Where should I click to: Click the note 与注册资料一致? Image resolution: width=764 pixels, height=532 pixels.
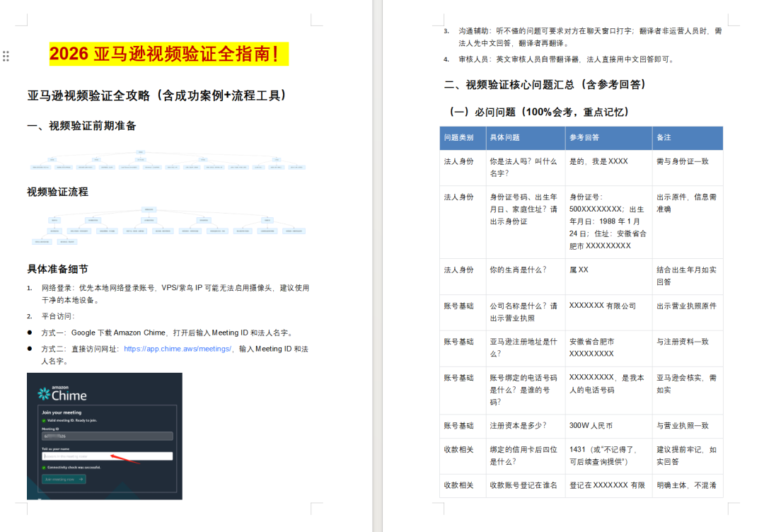coord(683,342)
